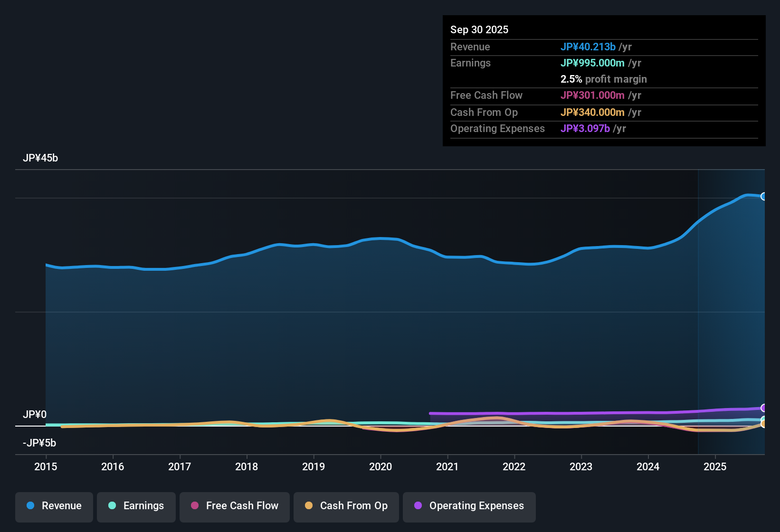Select the Revenue endpoint marker on the chart

pyautogui.click(x=764, y=196)
